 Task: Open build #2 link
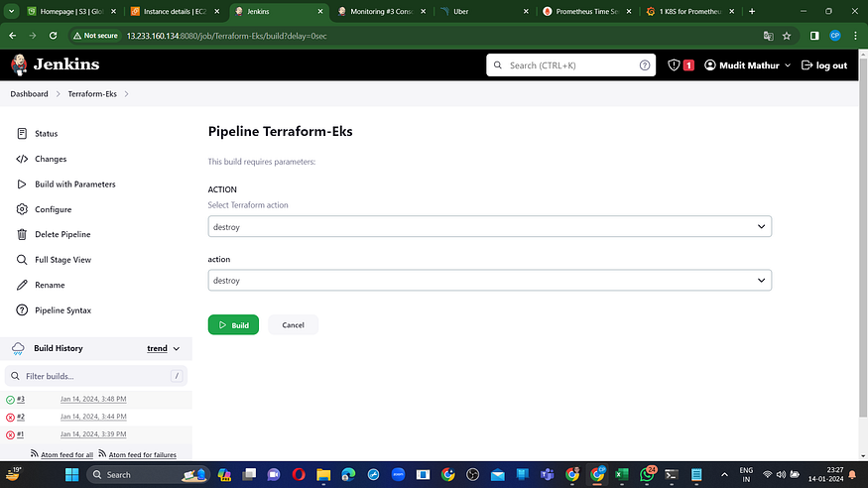coord(21,417)
